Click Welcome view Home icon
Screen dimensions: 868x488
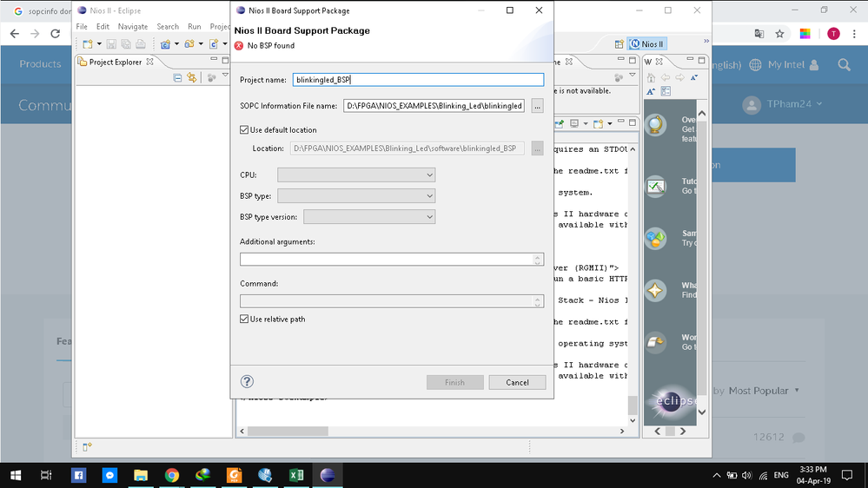651,78
